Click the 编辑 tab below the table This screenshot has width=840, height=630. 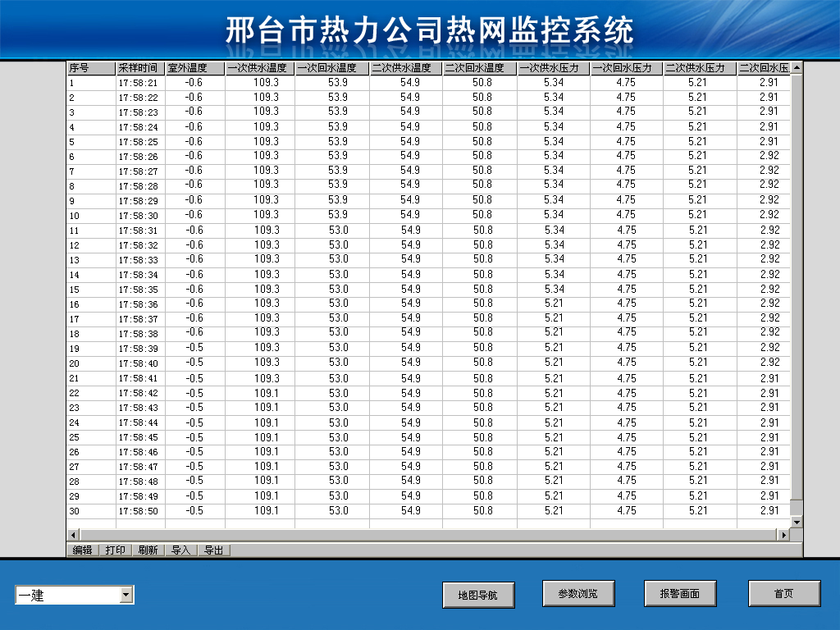tap(82, 550)
